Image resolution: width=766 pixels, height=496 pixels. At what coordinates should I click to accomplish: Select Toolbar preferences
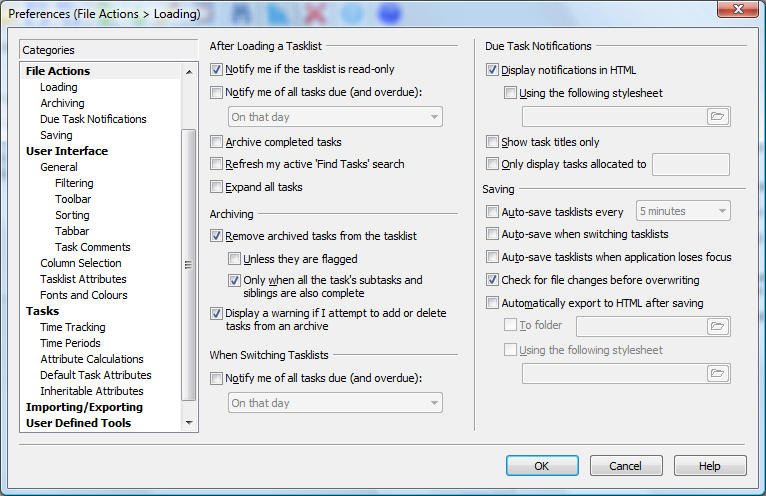tap(73, 199)
